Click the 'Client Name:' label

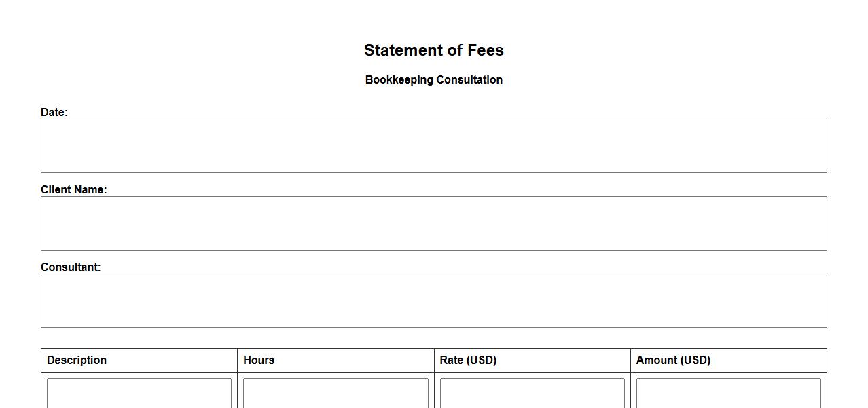tap(73, 190)
